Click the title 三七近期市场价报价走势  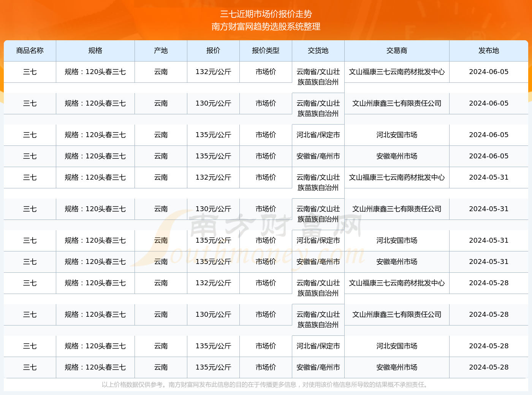(x=266, y=14)
